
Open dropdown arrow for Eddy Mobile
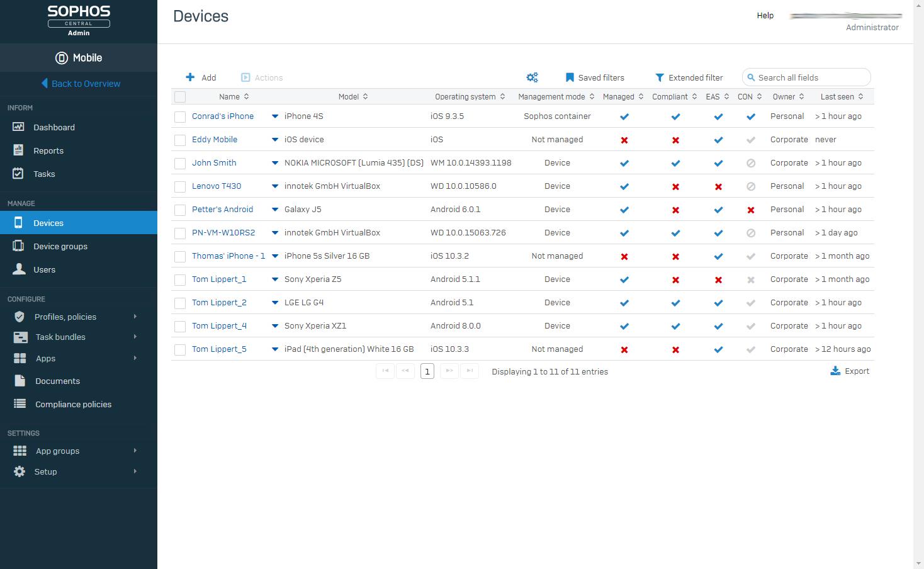275,140
